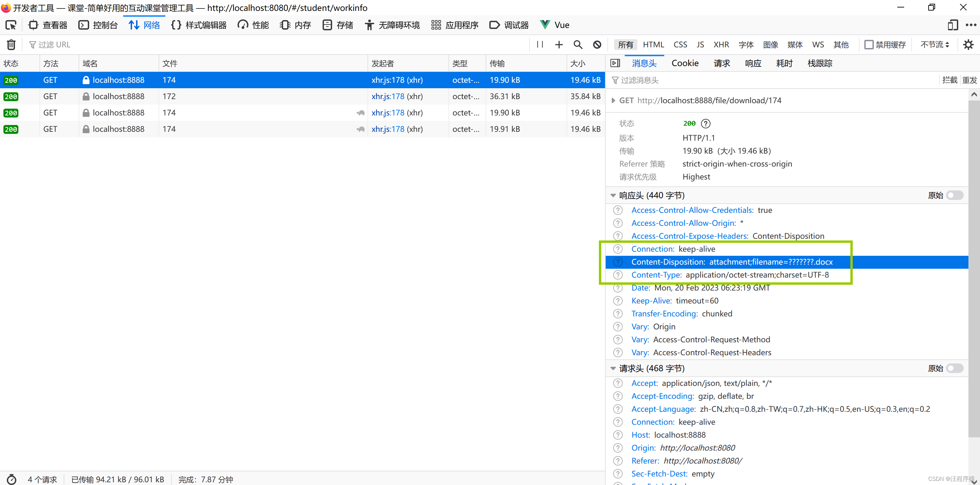The image size is (980, 485).
Task: Filter requests by JS type
Action: click(x=700, y=45)
